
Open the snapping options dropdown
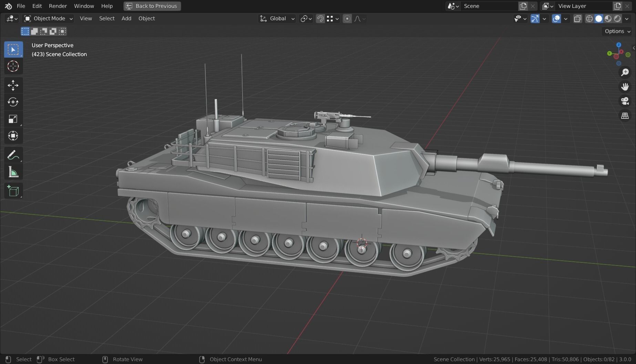click(x=333, y=19)
